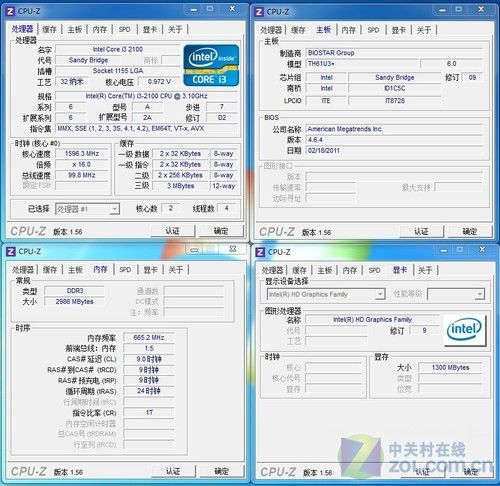
Task: Click the Intel logo in graphics window
Action: point(464,330)
